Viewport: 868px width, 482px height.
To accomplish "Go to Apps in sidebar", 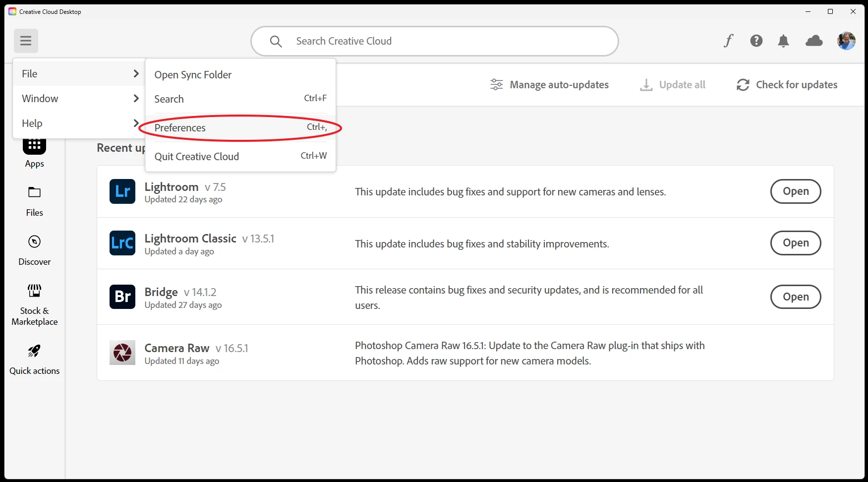I will tap(34, 154).
